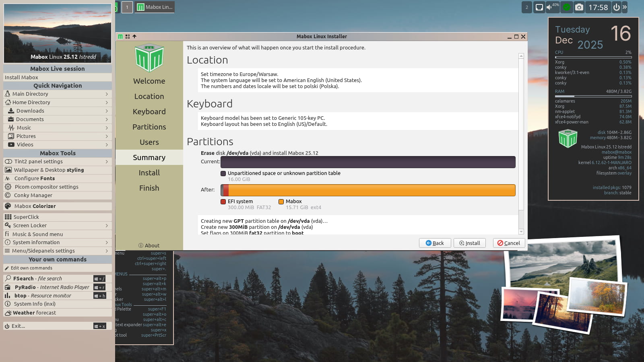Click the Back button in the installer
This screenshot has width=644, height=362.
[435, 243]
